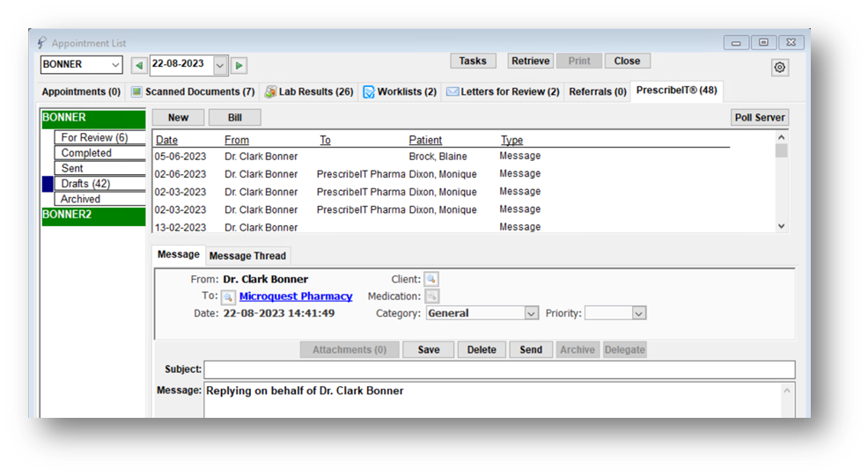The width and height of the screenshot is (868, 475).
Task: Sort list by From column header
Action: coord(237,141)
